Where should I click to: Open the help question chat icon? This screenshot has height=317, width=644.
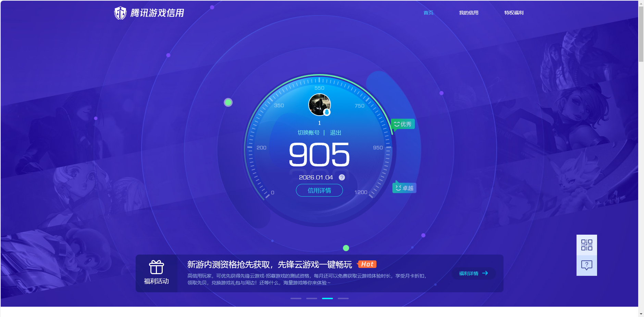[586, 265]
